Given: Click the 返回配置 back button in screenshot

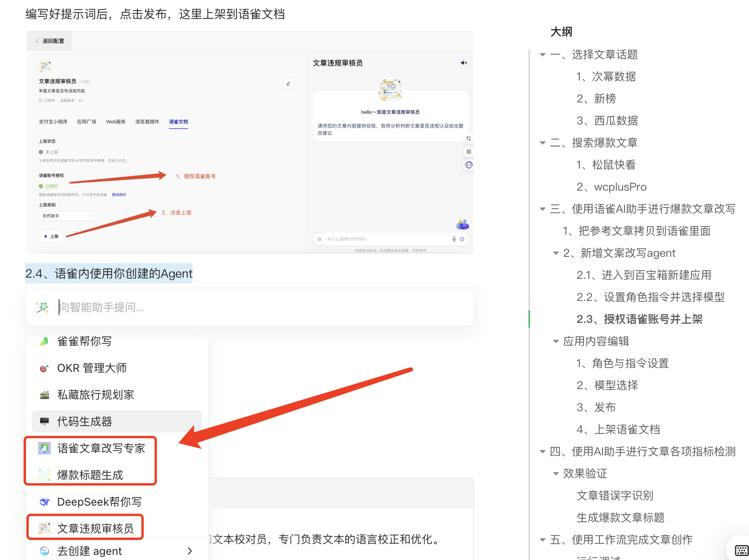Looking at the screenshot, I should click(x=50, y=41).
